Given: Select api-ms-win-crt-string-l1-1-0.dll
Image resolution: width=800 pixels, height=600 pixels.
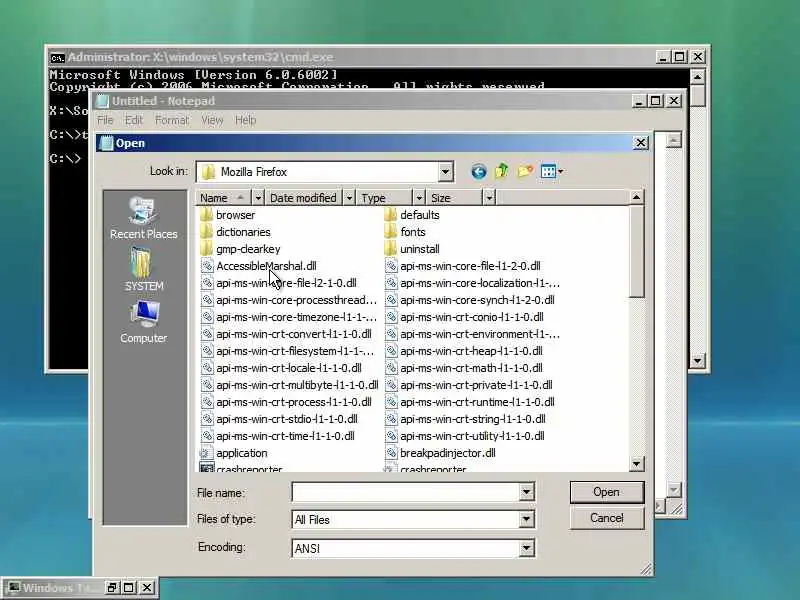Looking at the screenshot, I should [465, 419].
